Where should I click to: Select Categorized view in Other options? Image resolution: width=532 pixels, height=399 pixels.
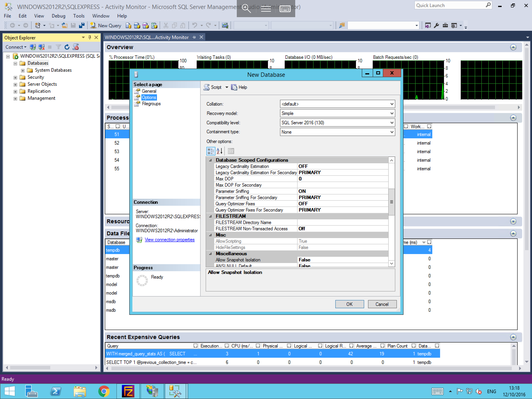pyautogui.click(x=211, y=151)
